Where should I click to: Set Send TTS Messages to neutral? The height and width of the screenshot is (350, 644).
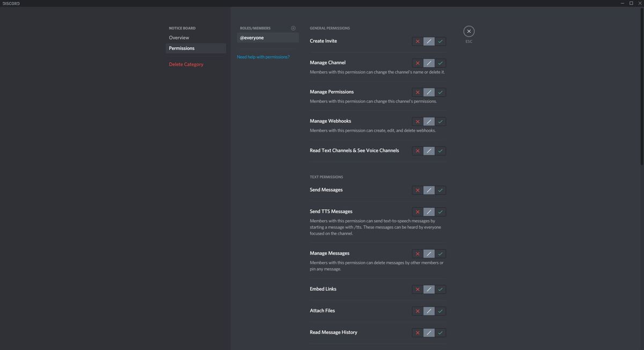click(x=429, y=212)
